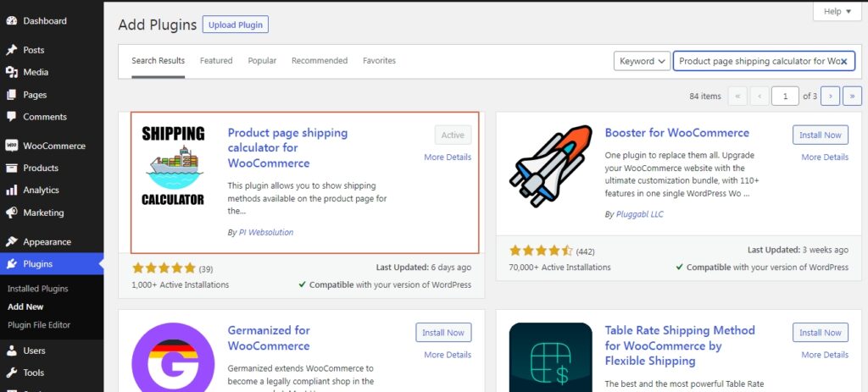
Task: Open Booster for WooCommerce title link
Action: [677, 133]
